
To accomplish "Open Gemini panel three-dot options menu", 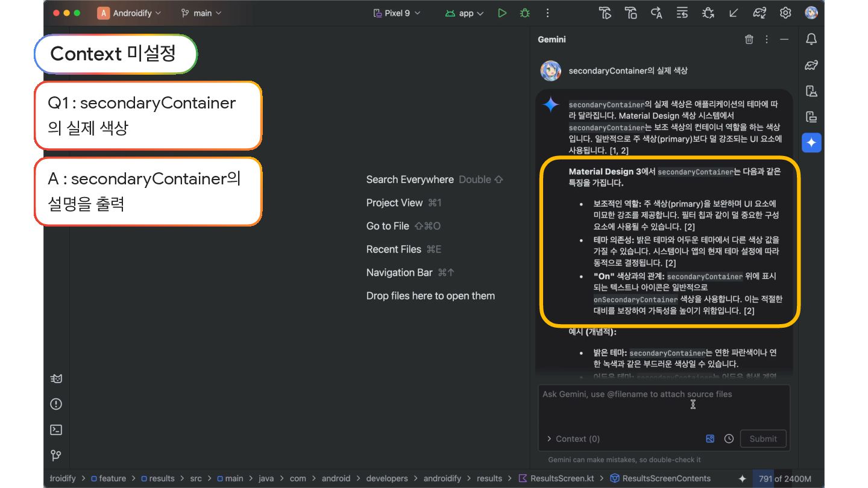I will tap(767, 39).
